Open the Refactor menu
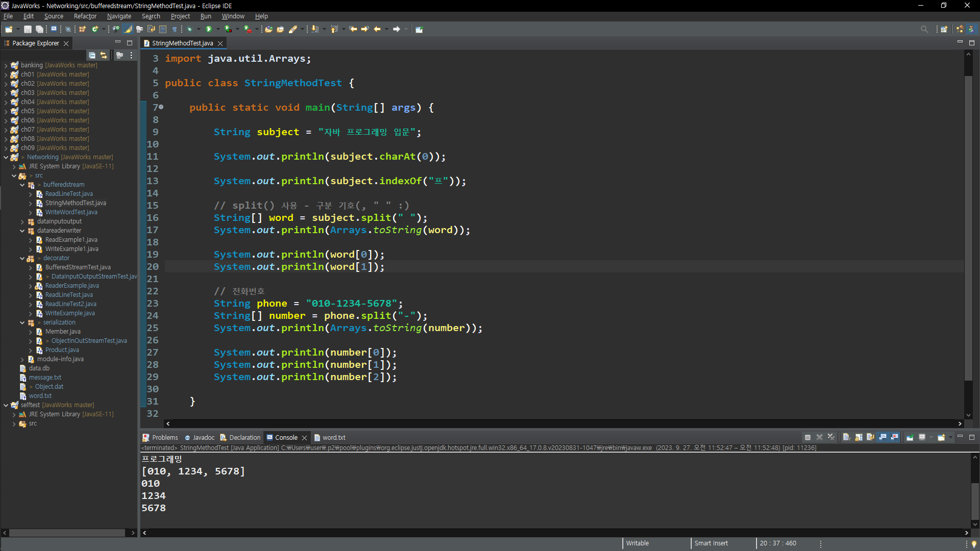Screen dimensions: 980x551 pyautogui.click(x=85, y=16)
